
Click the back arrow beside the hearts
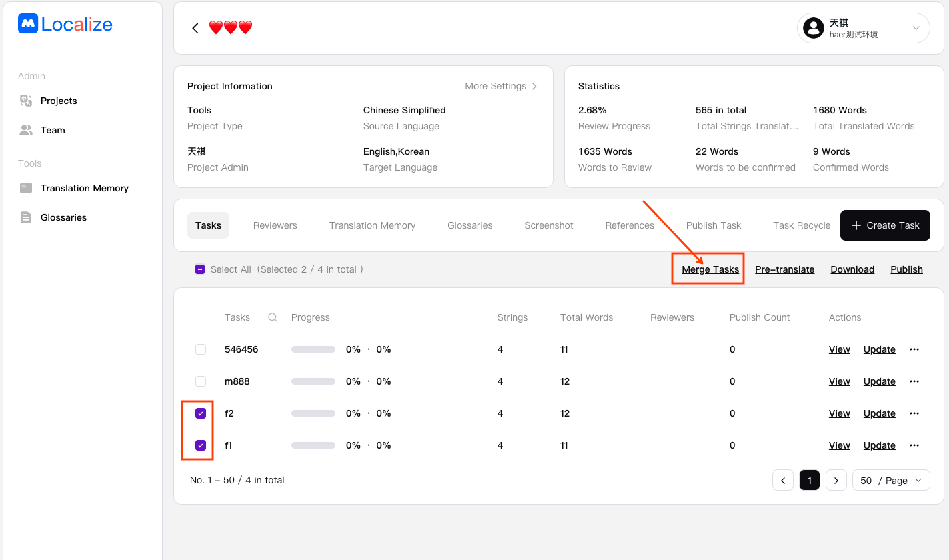point(195,28)
